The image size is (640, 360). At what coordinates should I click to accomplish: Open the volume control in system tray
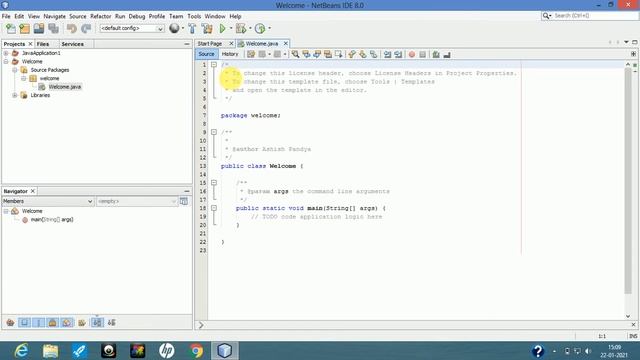tap(588, 351)
